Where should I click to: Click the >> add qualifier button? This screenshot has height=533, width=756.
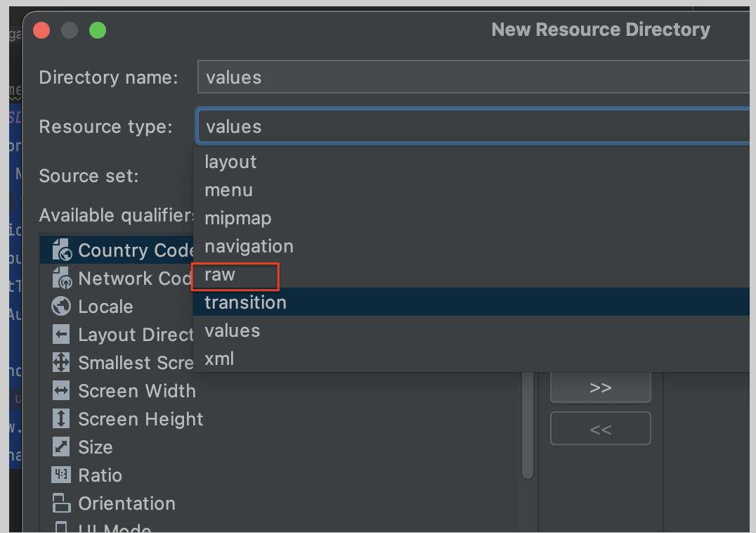[x=600, y=387]
